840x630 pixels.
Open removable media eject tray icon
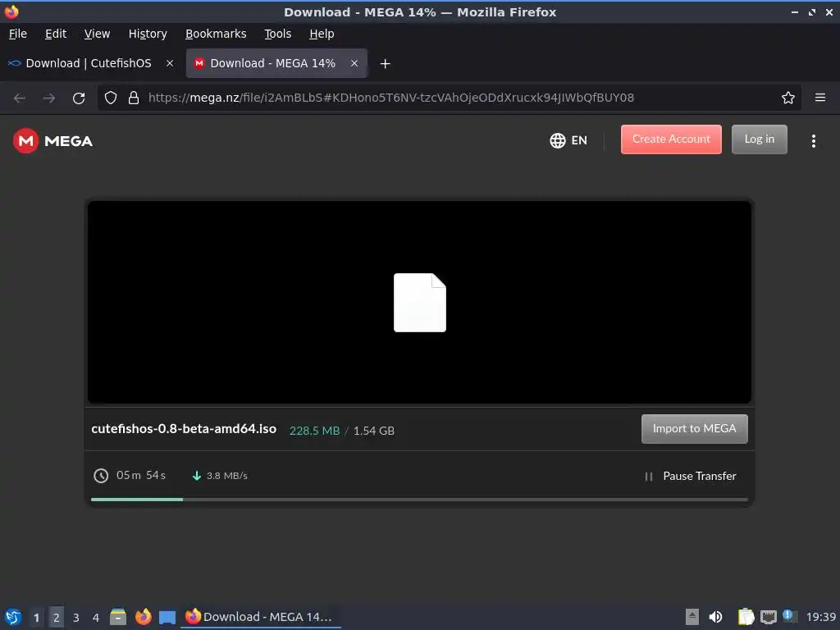pyautogui.click(x=692, y=617)
